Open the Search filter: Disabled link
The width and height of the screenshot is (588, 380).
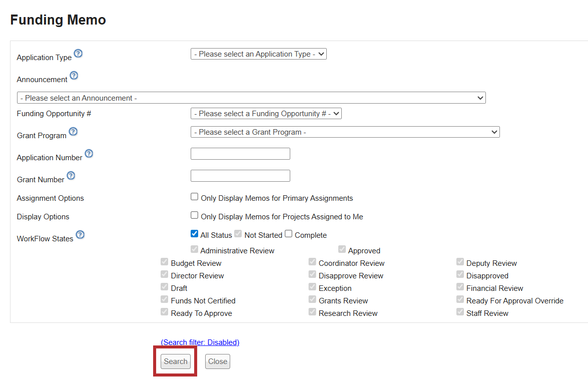(x=200, y=342)
